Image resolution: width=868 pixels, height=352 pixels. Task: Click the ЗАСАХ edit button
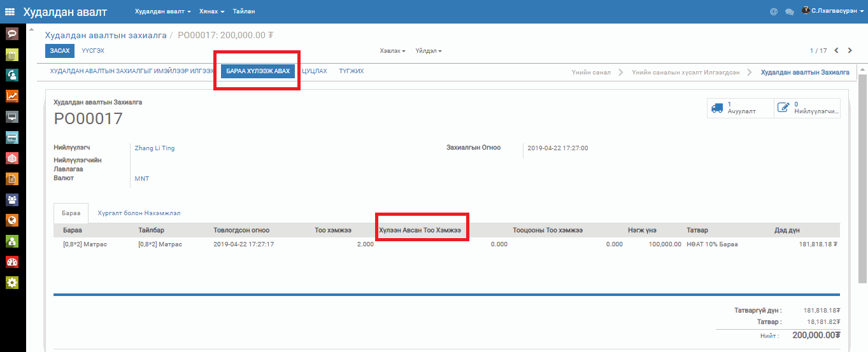tap(59, 50)
